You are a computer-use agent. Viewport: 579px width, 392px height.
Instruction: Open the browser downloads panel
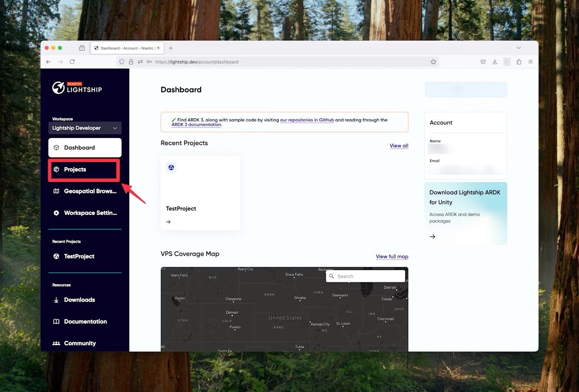pos(495,62)
